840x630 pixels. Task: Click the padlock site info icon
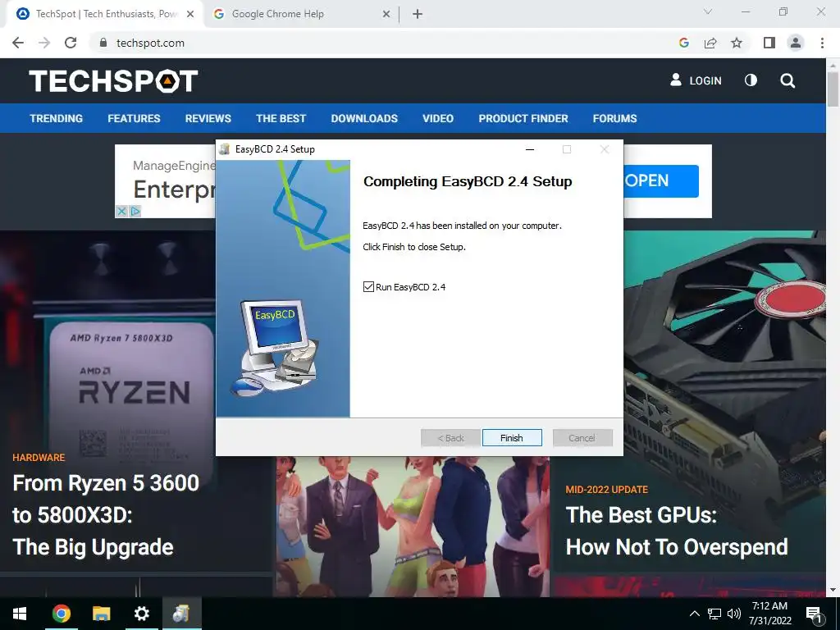click(103, 43)
